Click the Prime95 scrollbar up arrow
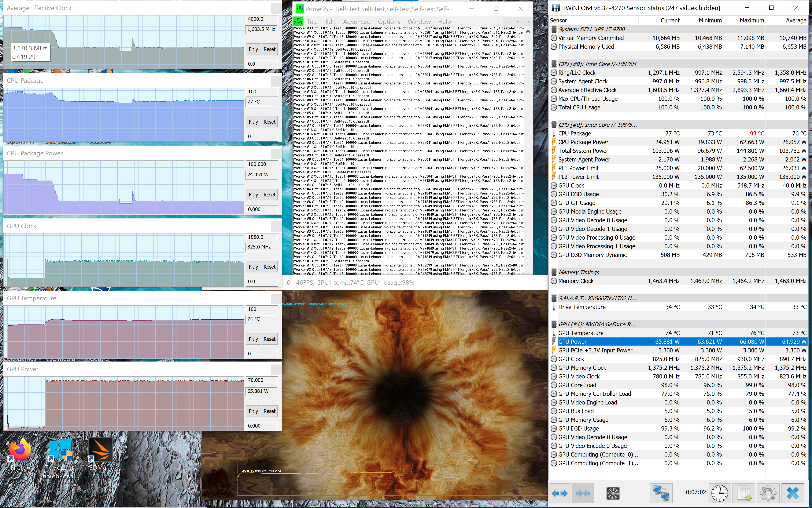The image size is (812, 508). click(x=528, y=31)
